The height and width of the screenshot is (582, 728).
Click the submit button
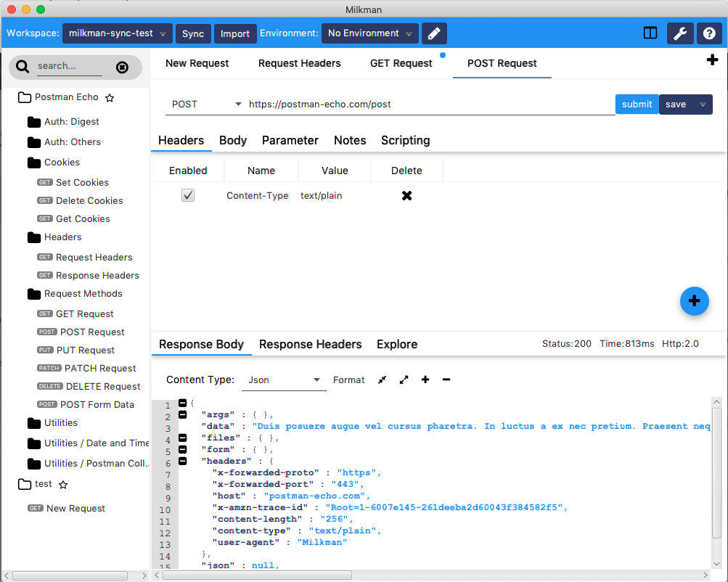[637, 104]
